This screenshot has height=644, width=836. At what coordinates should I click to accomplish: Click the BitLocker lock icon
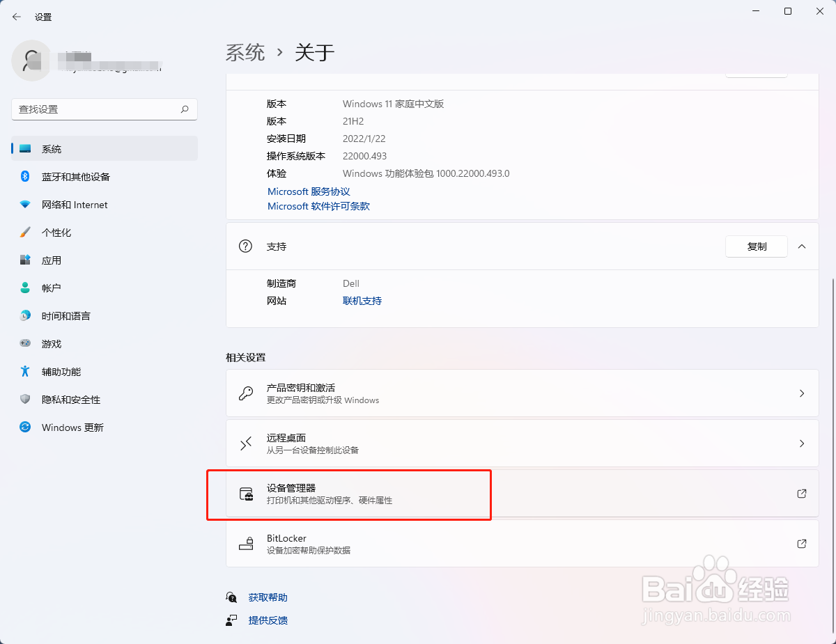pyautogui.click(x=246, y=544)
